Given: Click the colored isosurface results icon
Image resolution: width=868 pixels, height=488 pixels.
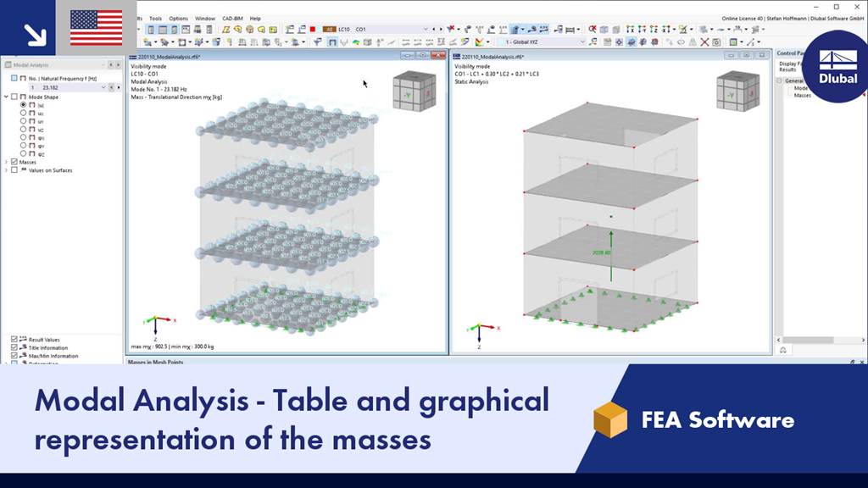Looking at the screenshot, I should point(355,42).
